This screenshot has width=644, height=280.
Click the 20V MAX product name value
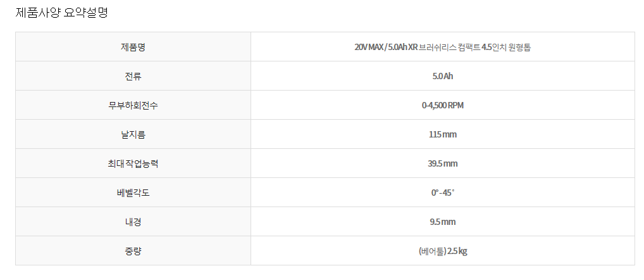click(x=442, y=47)
